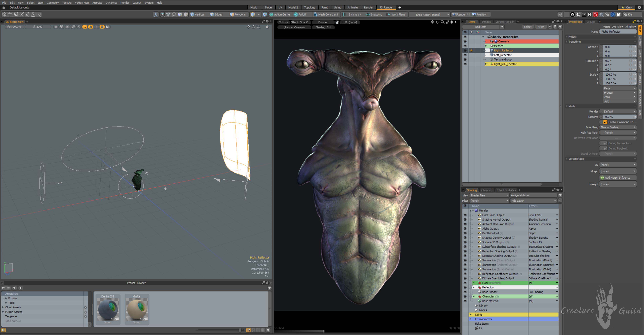Toggle the orange viewport display icon after the overlay icon
644x335 pixels.
coord(85,27)
